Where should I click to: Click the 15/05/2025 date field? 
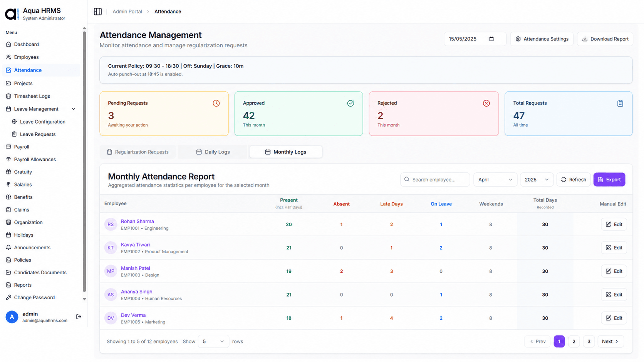(x=475, y=39)
